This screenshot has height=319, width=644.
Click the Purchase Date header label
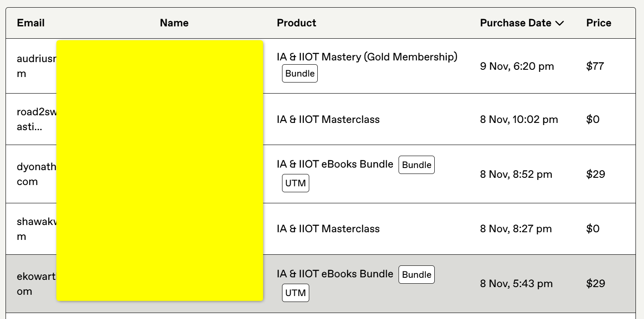point(516,23)
